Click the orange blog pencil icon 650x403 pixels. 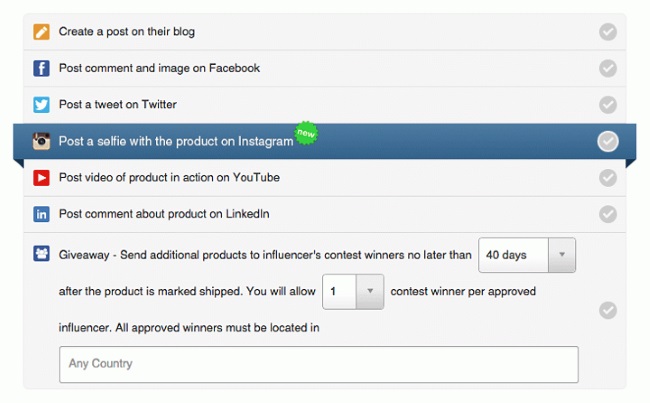pos(41,32)
